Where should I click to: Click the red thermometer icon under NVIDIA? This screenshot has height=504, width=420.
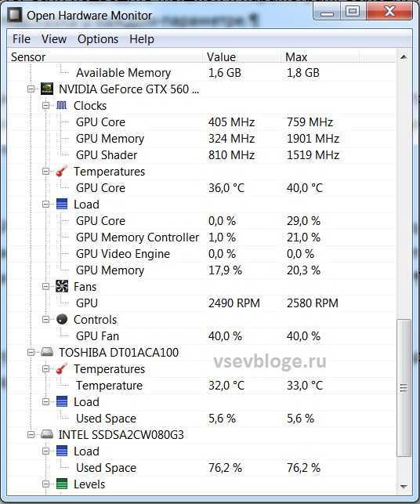[62, 171]
